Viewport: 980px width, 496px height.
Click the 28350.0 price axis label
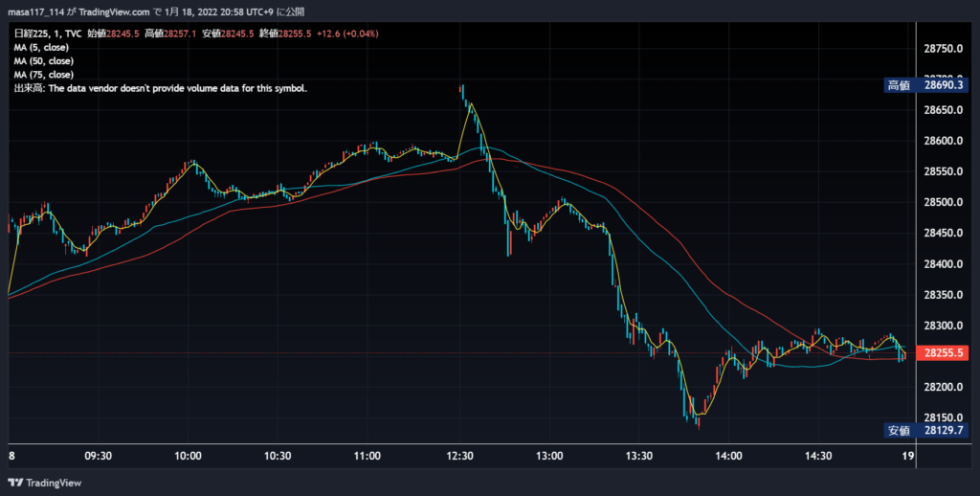943,295
